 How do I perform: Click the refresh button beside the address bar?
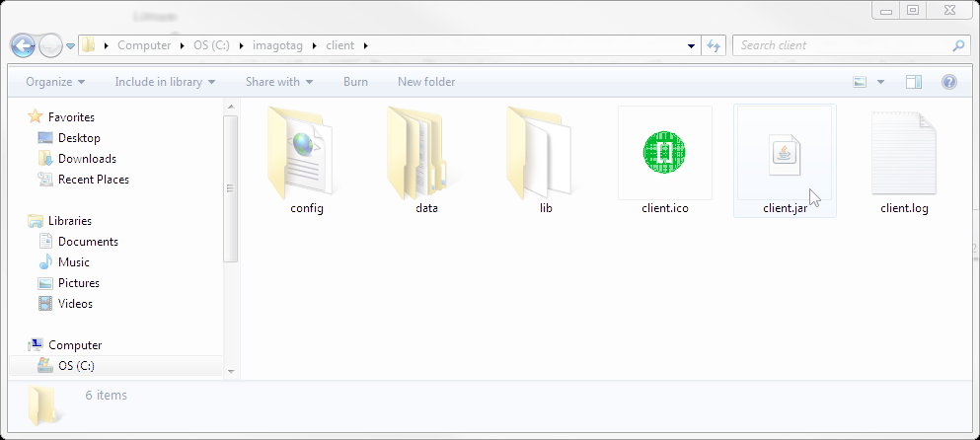point(714,45)
